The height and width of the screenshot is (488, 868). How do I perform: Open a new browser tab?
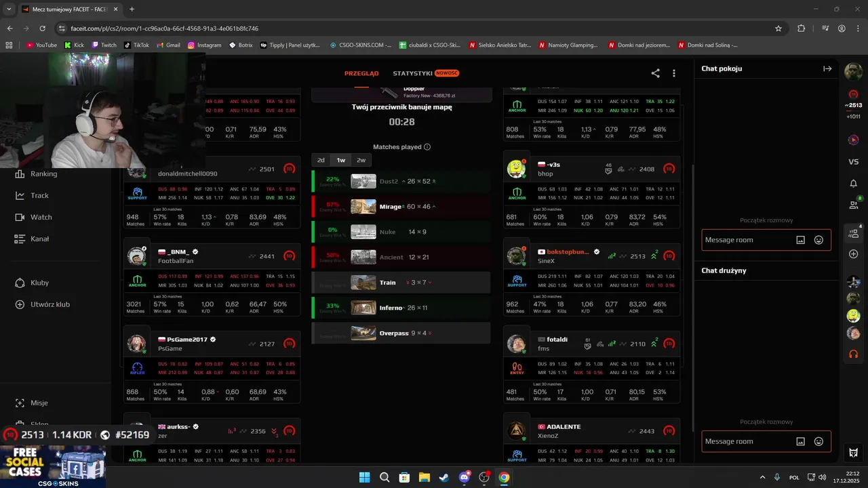(132, 9)
